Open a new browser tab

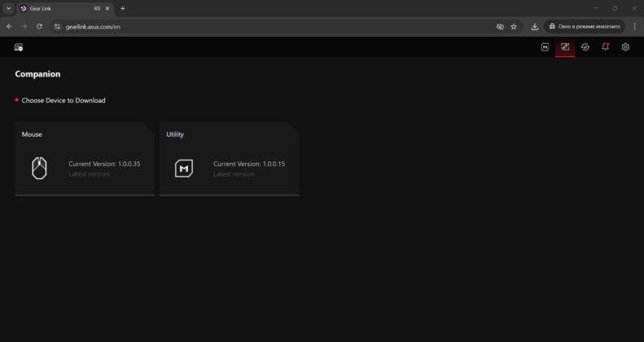(122, 9)
